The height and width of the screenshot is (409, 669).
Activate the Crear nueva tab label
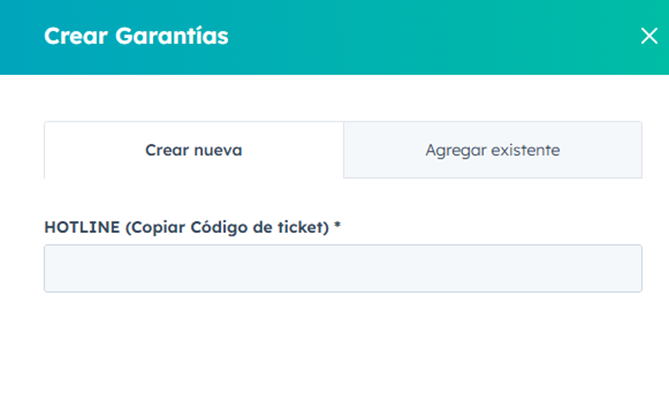(x=194, y=150)
